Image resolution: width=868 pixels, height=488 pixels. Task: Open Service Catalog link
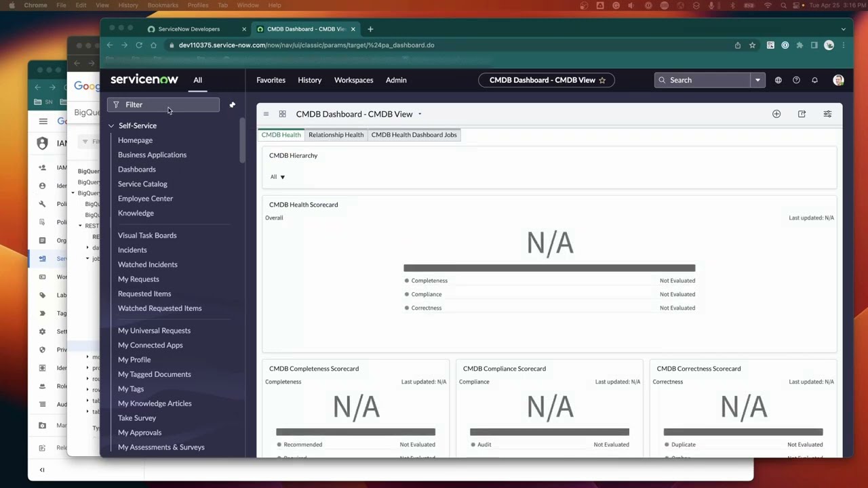pyautogui.click(x=142, y=184)
